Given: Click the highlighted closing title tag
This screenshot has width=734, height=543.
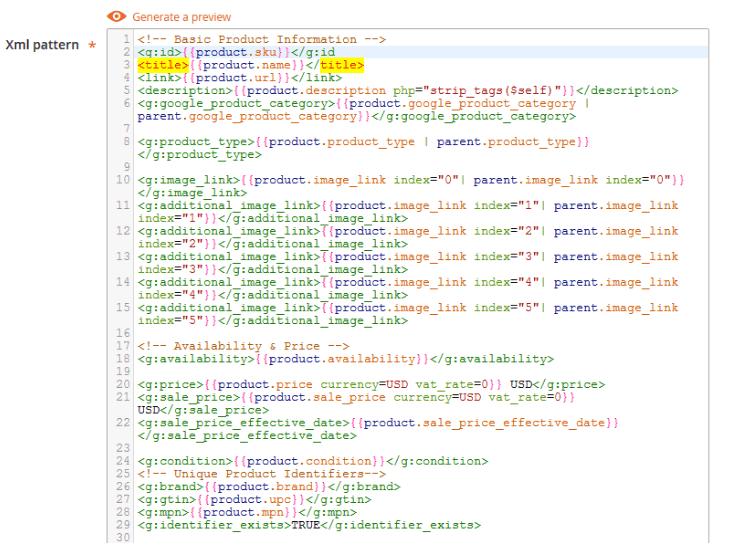Looking at the screenshot, I should [342, 65].
